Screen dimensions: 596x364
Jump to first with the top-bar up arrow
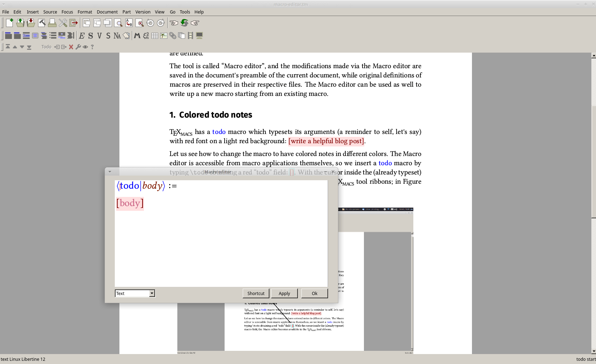click(x=8, y=47)
